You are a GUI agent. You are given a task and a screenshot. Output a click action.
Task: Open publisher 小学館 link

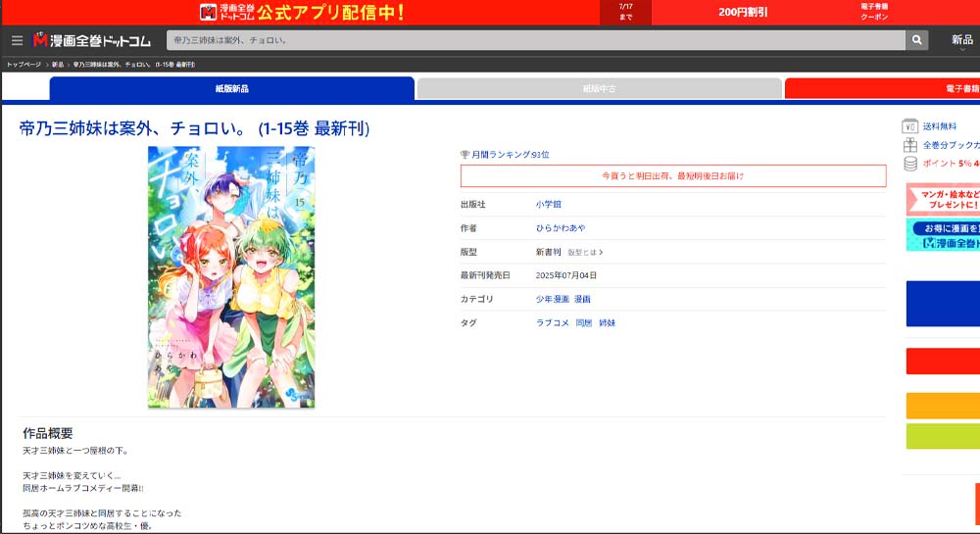pos(548,204)
